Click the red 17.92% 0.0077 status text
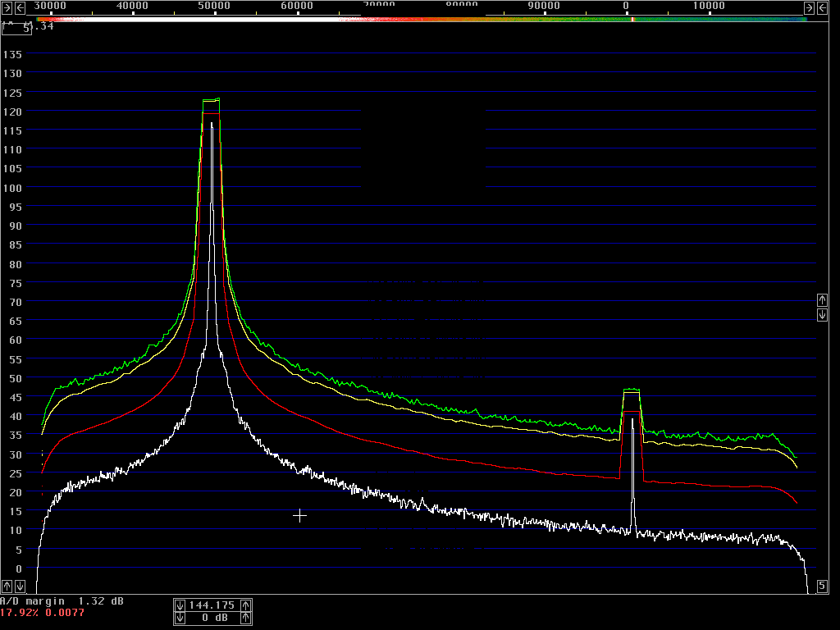The image size is (840, 630). (42, 613)
